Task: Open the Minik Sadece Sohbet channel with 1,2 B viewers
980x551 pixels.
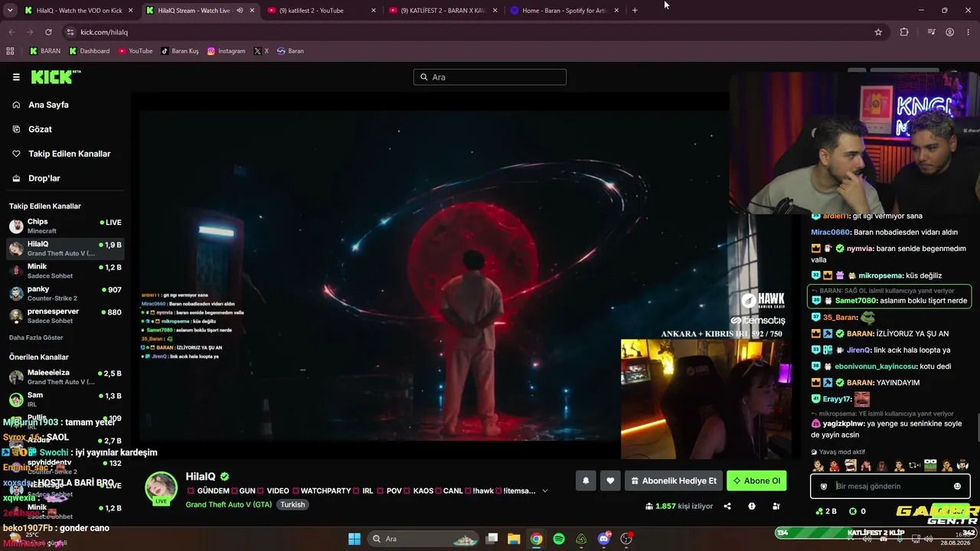Action: pos(65,271)
